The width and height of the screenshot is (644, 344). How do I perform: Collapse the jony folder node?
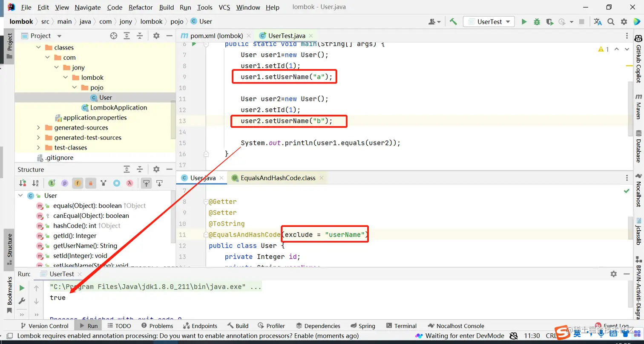click(x=57, y=67)
